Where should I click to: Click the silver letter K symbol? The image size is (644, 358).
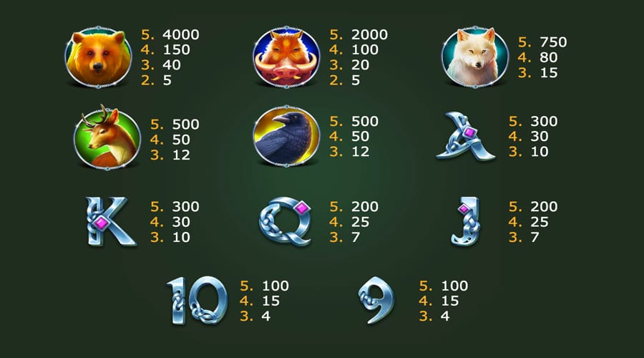point(110,221)
